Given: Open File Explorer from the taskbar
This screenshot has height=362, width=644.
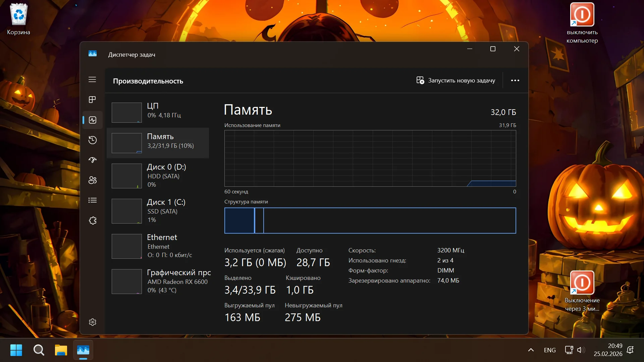Looking at the screenshot, I should (x=61, y=350).
